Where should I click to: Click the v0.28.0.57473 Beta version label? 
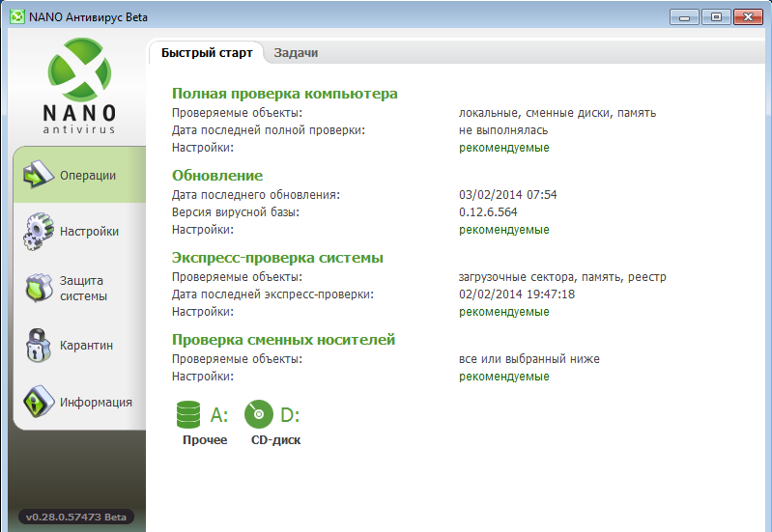pos(76,518)
